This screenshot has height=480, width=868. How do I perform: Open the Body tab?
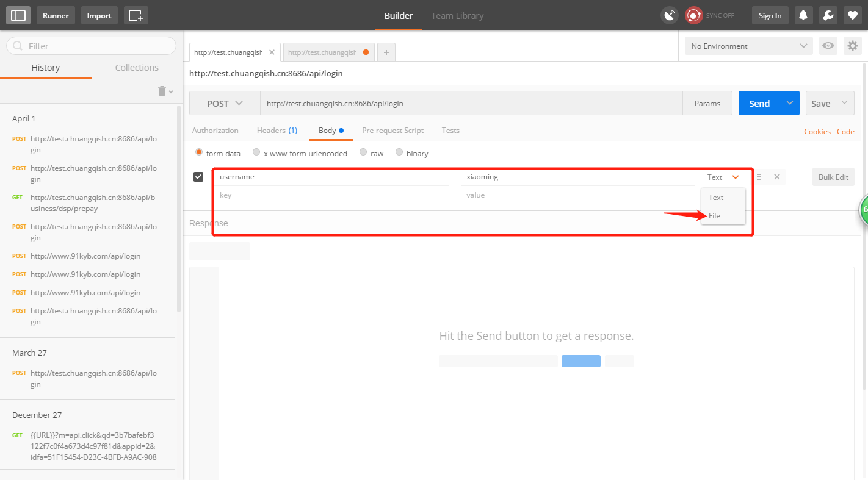click(331, 131)
